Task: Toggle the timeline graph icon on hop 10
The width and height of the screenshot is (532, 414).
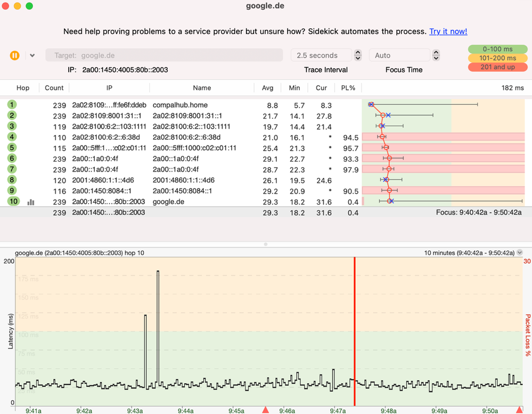Action: [31, 202]
